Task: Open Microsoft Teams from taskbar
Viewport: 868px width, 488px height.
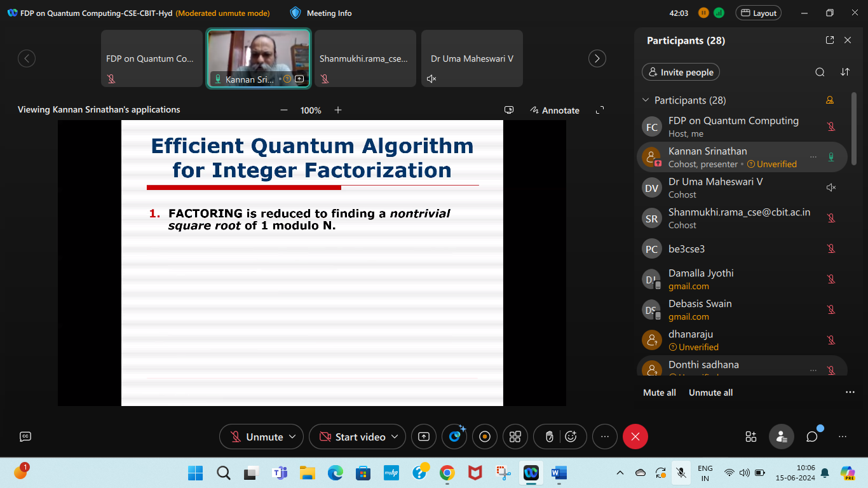Action: coord(279,473)
